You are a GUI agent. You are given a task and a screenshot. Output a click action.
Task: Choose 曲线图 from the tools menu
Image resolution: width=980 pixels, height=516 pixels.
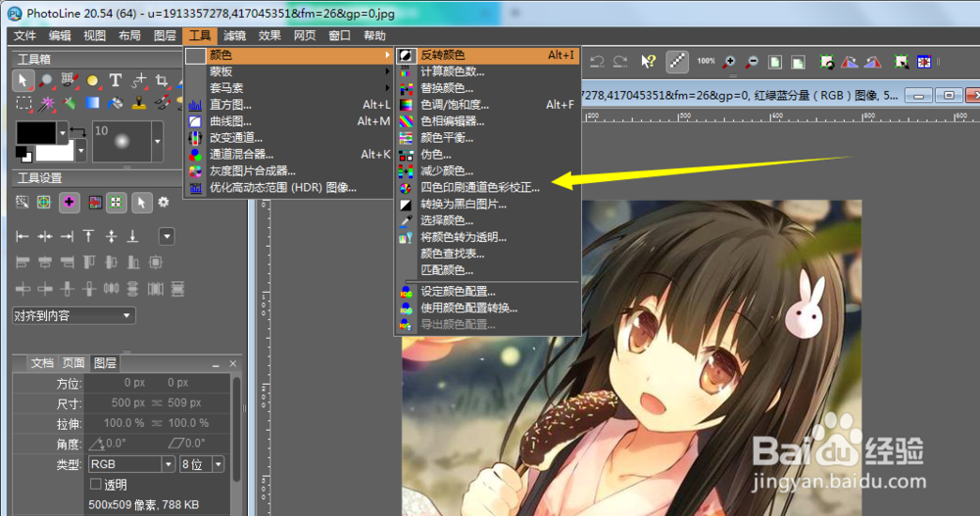(x=289, y=121)
